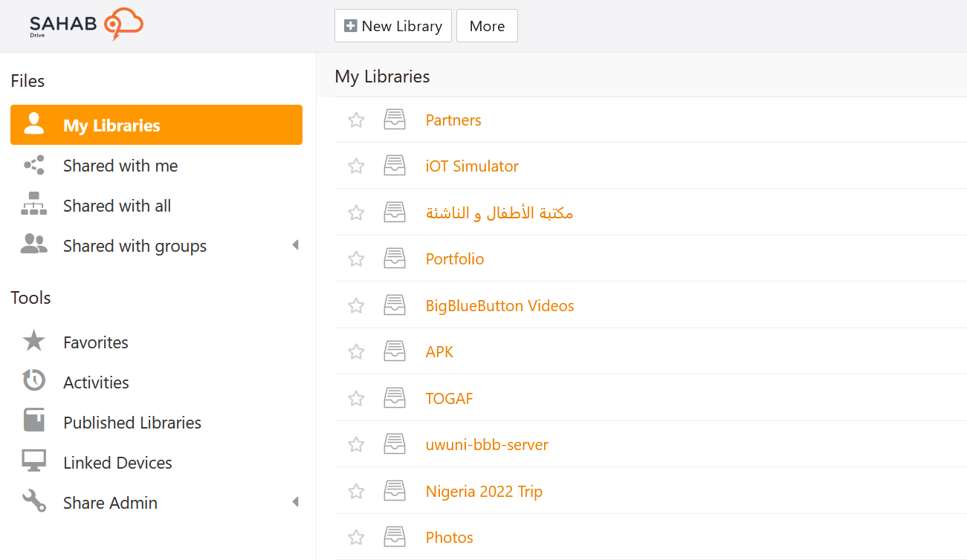This screenshot has height=560, width=967.
Task: Click the Shared with me share icon
Action: pyautogui.click(x=34, y=165)
